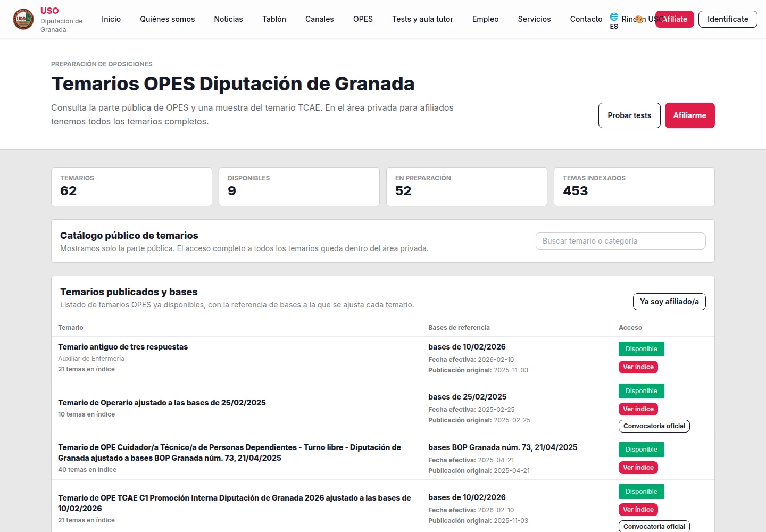The width and height of the screenshot is (766, 532).
Task: Click the palette theme icon
Action: [639, 19]
